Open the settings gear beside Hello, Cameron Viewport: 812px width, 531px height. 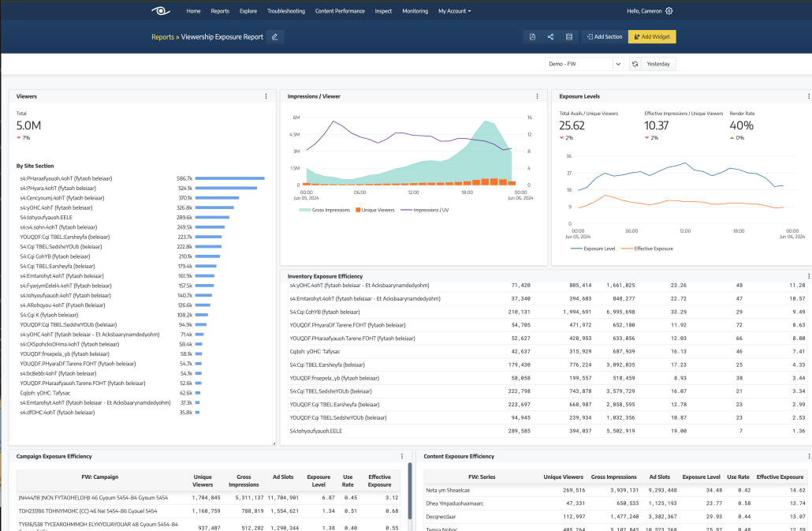[669, 11]
